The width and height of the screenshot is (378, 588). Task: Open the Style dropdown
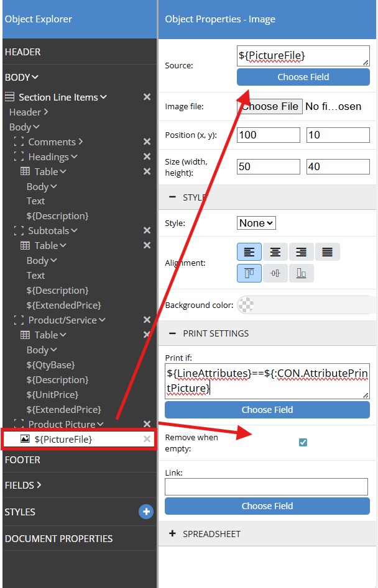pos(256,223)
